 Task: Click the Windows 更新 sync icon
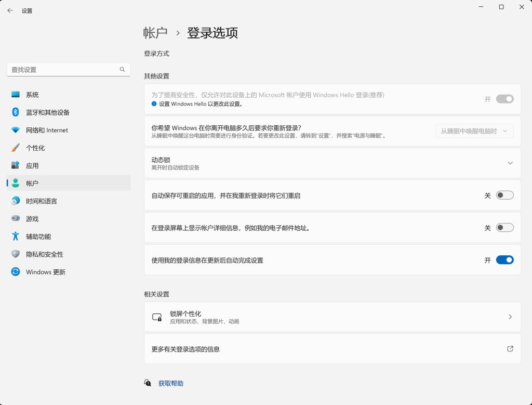click(15, 271)
